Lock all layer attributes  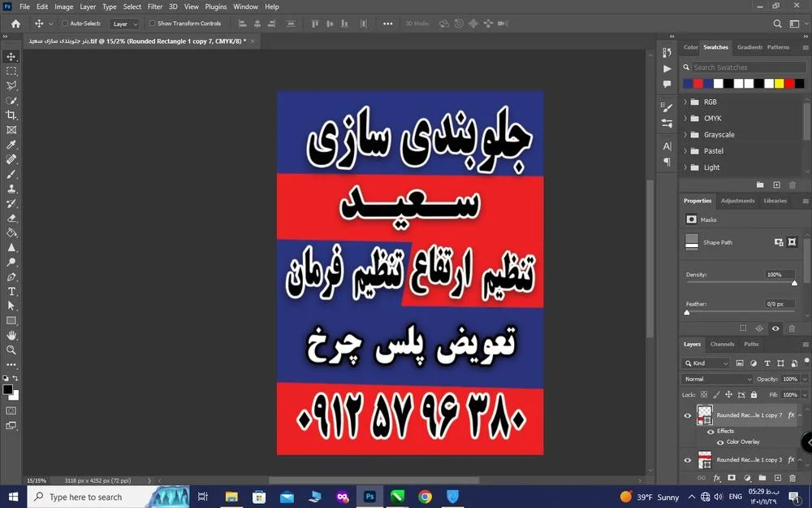click(x=754, y=394)
